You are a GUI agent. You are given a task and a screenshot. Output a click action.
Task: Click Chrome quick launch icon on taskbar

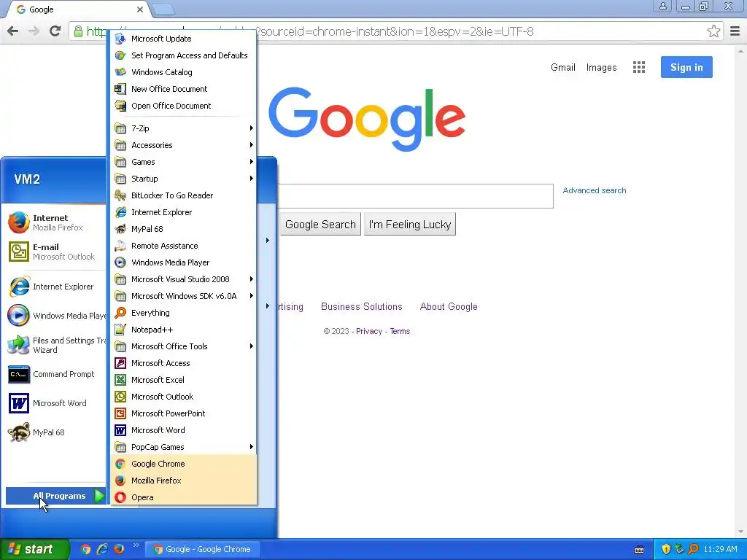pos(85,549)
